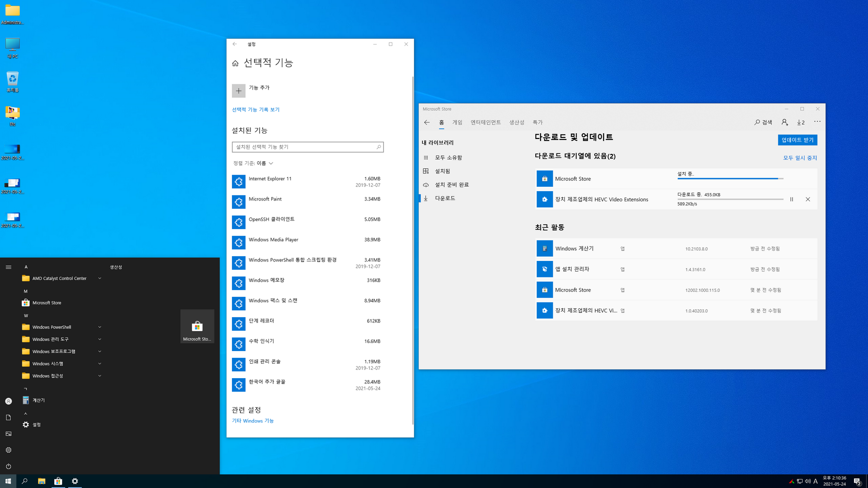Select the Internet Explorer 11 feature
868x488 pixels.
coord(308,182)
